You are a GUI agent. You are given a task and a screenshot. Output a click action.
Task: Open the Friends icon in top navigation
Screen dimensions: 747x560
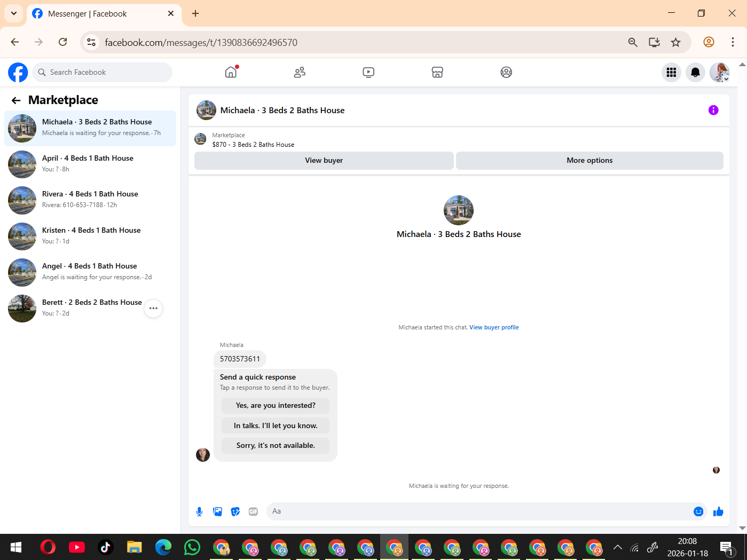pos(300,72)
